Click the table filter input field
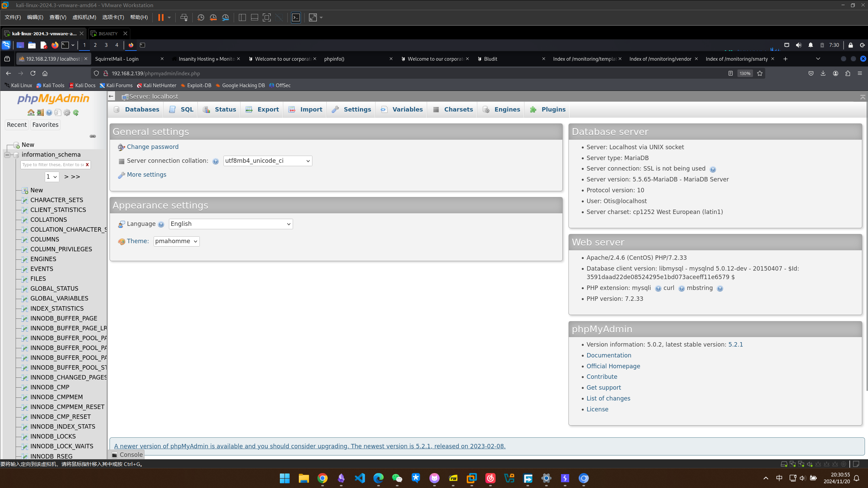The image size is (868, 488). (x=53, y=165)
